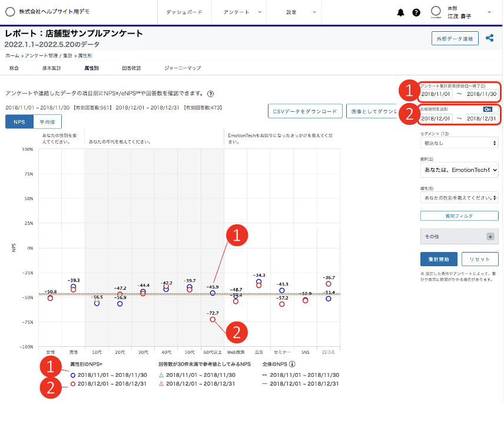Switch to the ジャーニーマップ tab
The height and width of the screenshot is (431, 504).
pyautogui.click(x=183, y=68)
